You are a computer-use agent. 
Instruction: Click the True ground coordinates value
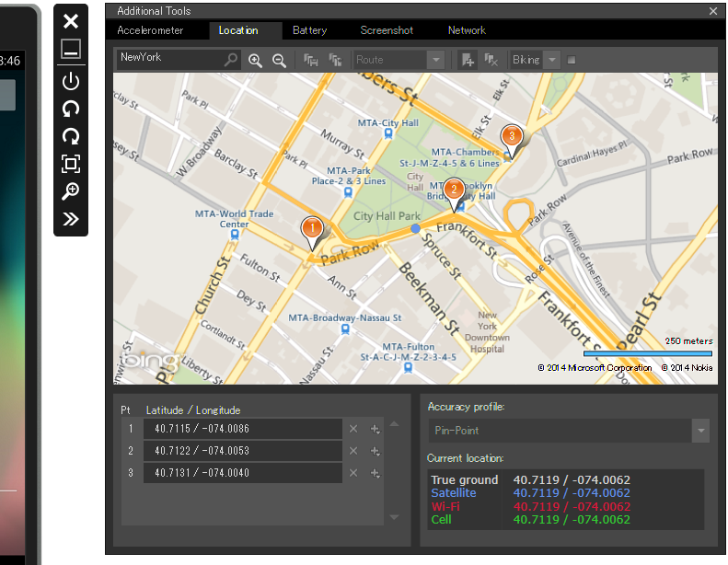click(x=572, y=479)
